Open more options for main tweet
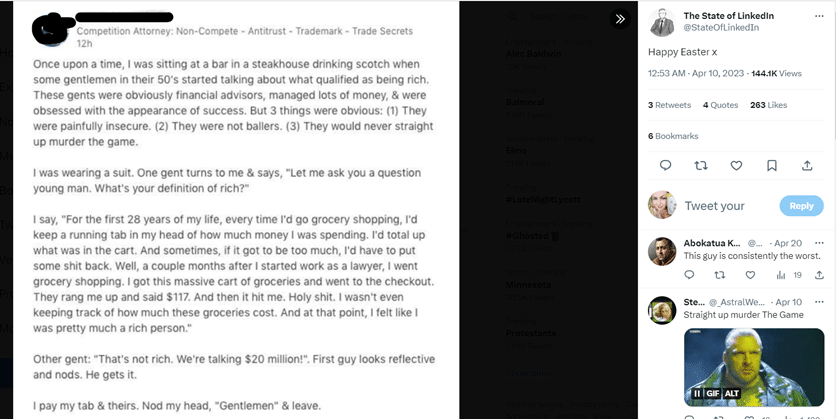836x419 pixels. (819, 17)
